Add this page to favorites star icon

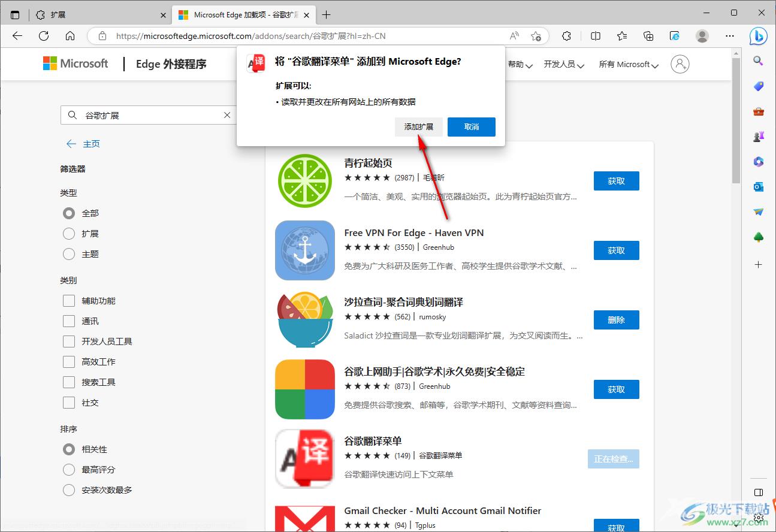tap(536, 36)
